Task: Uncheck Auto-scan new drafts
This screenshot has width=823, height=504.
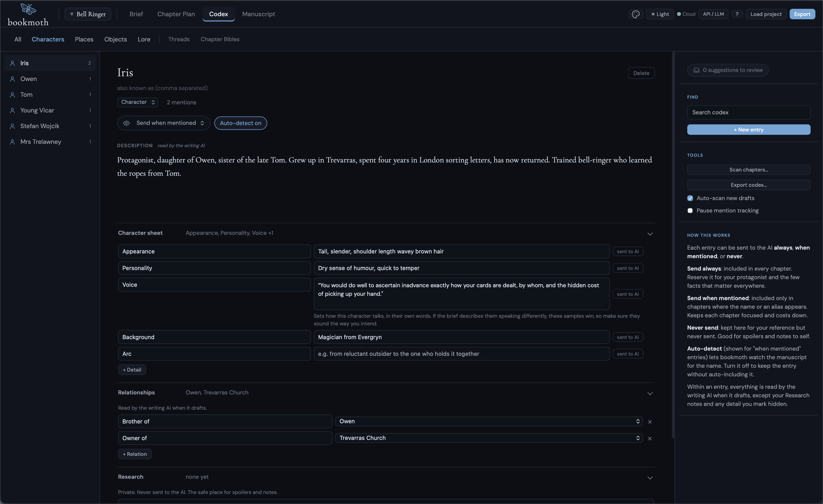Action: point(690,198)
